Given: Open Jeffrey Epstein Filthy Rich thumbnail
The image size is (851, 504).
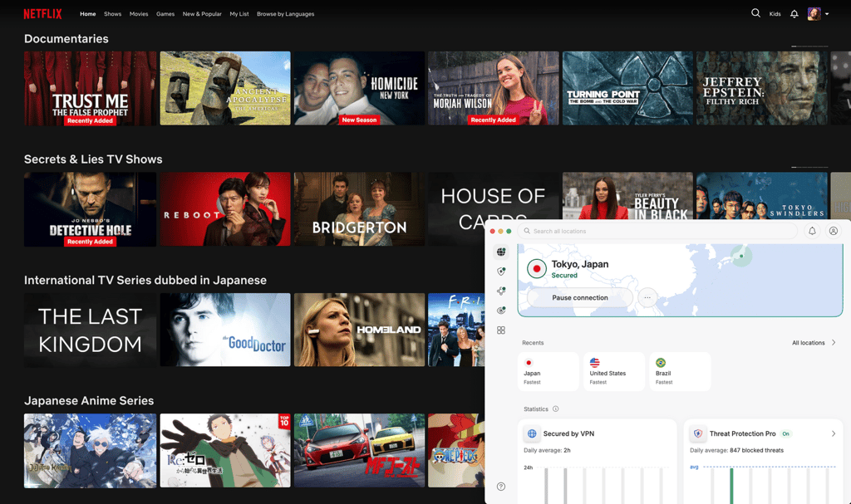Looking at the screenshot, I should [761, 89].
